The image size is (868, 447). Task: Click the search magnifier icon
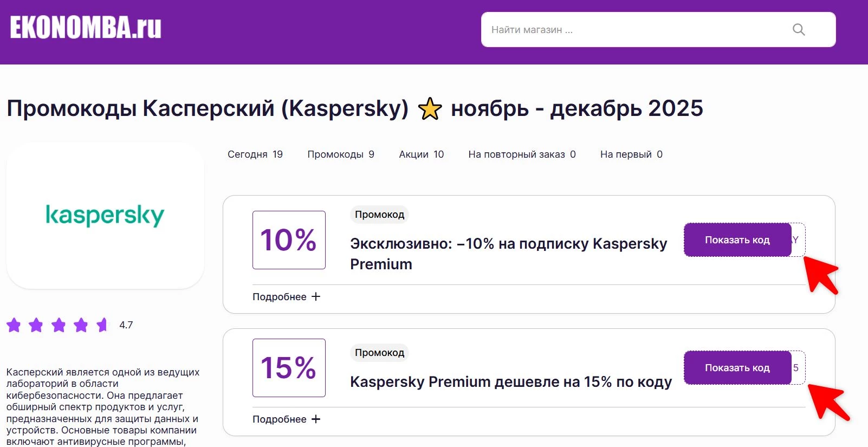click(x=799, y=30)
